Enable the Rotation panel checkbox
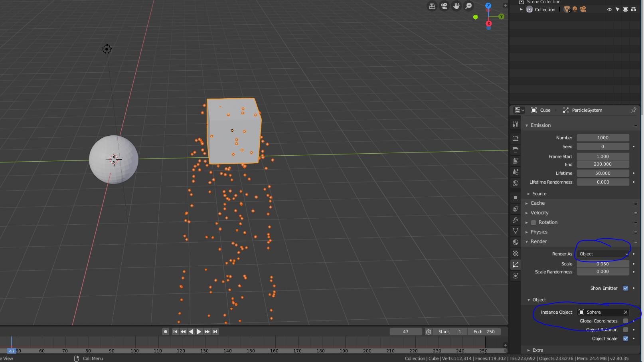This screenshot has width=644, height=362. [533, 222]
